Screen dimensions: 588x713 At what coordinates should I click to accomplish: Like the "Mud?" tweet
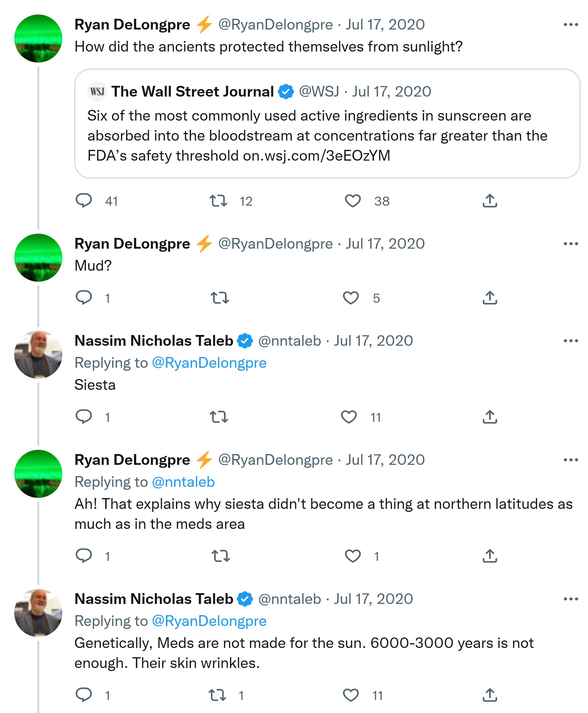point(351,298)
